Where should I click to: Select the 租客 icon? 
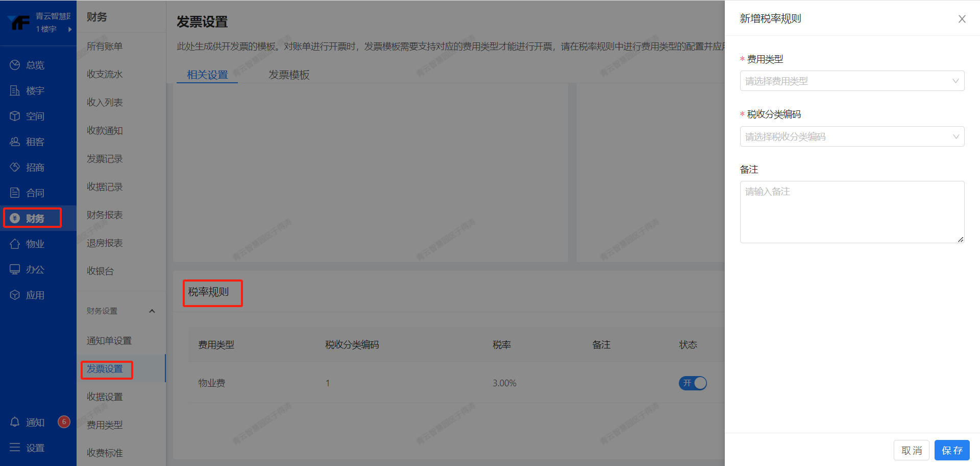tap(15, 142)
